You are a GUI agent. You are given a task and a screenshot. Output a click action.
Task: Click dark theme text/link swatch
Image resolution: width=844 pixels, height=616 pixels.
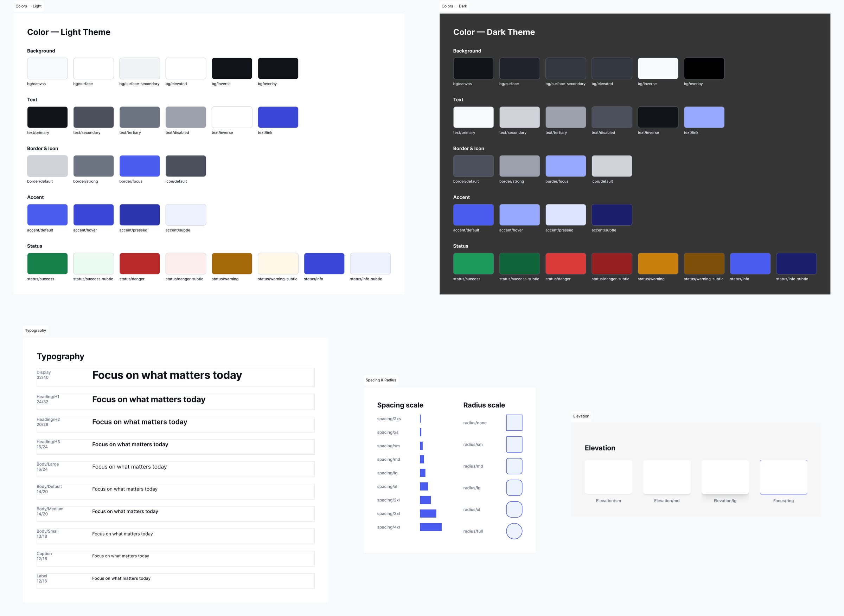(x=704, y=117)
